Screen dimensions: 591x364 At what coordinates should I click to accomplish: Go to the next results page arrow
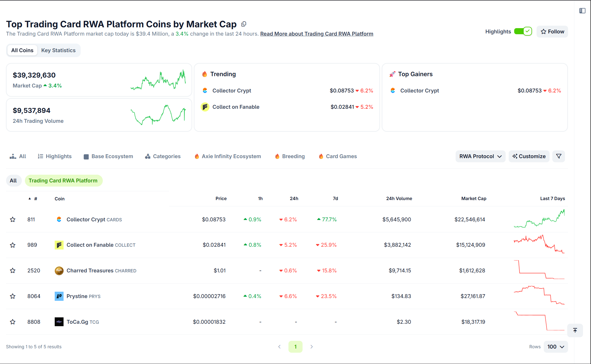point(312,347)
